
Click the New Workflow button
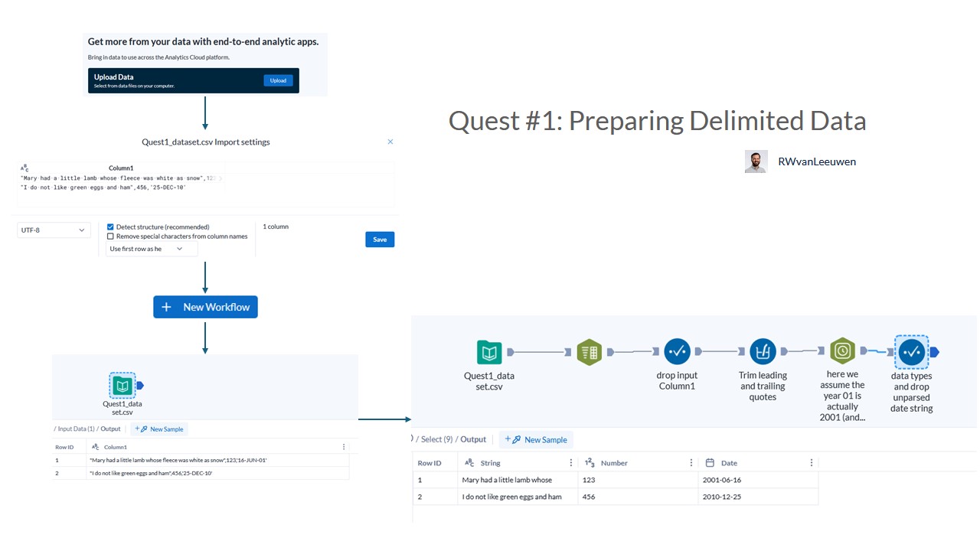tap(205, 306)
